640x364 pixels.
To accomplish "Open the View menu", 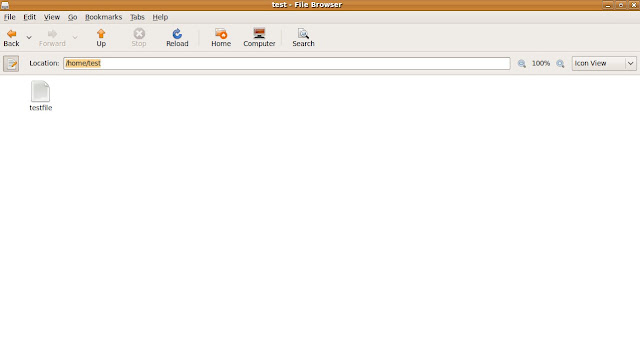I will tap(52, 17).
